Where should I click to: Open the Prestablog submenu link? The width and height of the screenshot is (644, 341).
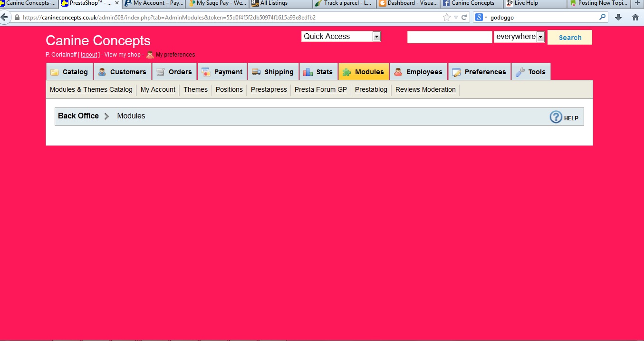click(371, 89)
